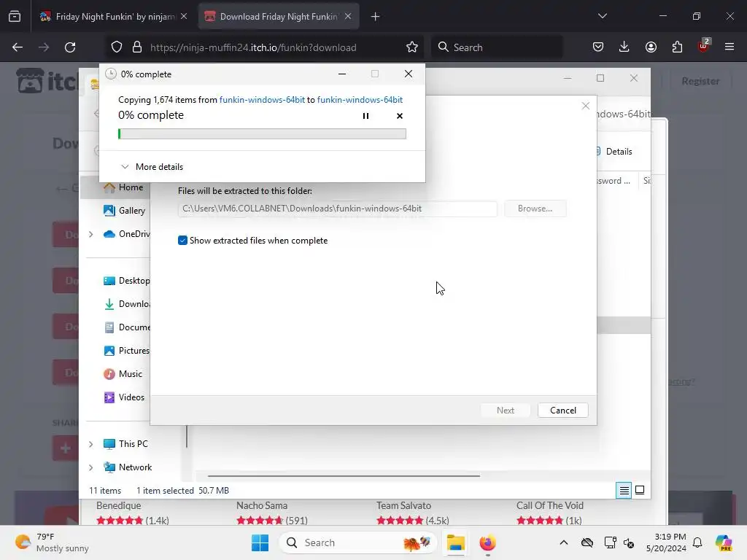Click Browse to choose extraction folder
Image resolution: width=747 pixels, height=560 pixels.
535,209
